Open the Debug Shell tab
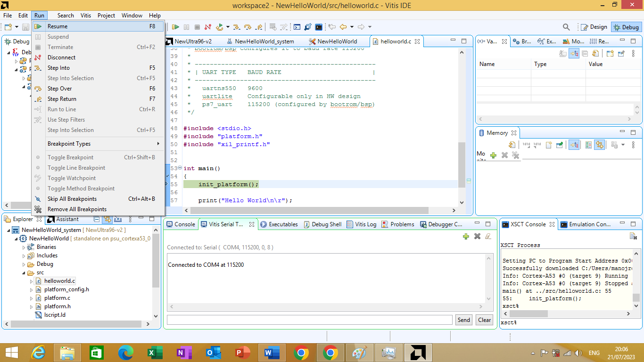Screen dimensions: 644x362 (322, 224)
